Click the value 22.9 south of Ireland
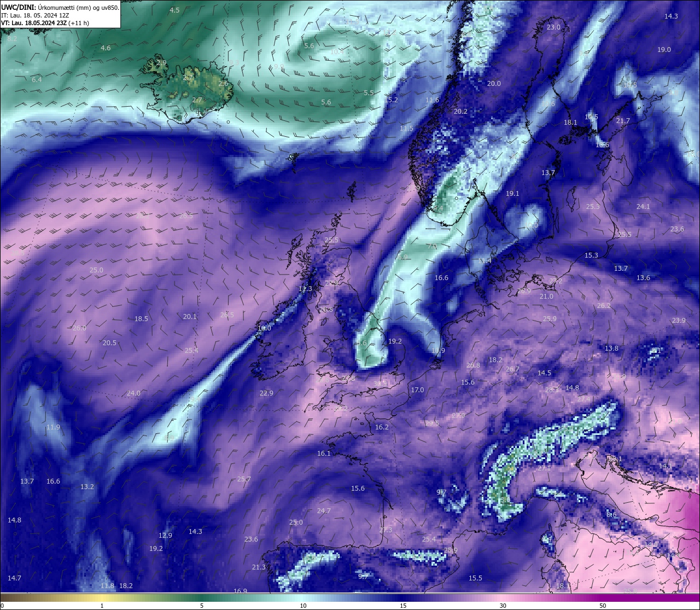This screenshot has height=610, width=700. 266,393
